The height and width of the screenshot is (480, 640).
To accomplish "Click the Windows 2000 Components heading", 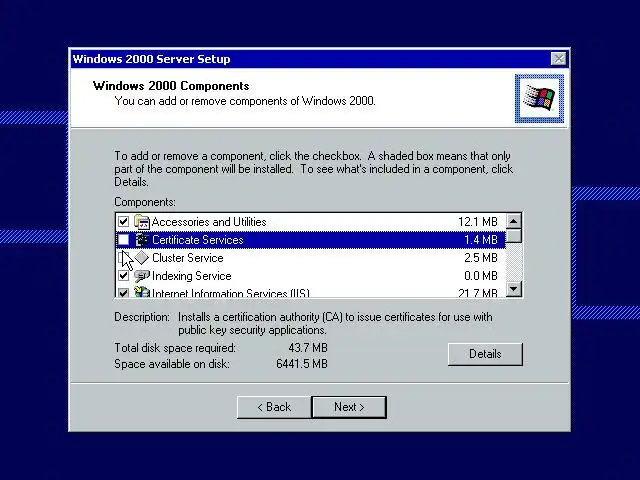I will 171,86.
